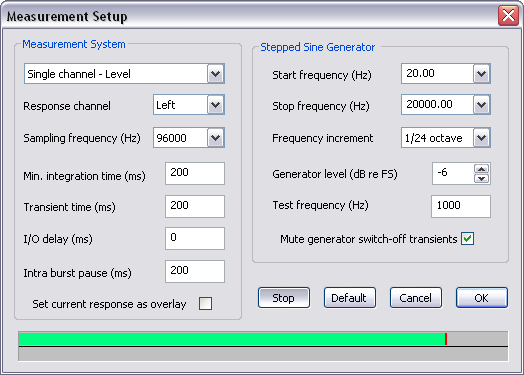Increase generator level with up arrow

(x=482, y=168)
